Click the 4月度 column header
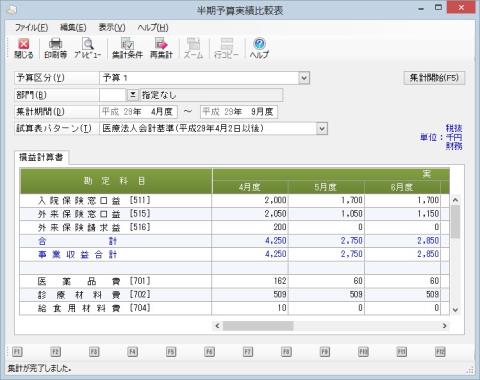The width and height of the screenshot is (480, 380). point(250,187)
